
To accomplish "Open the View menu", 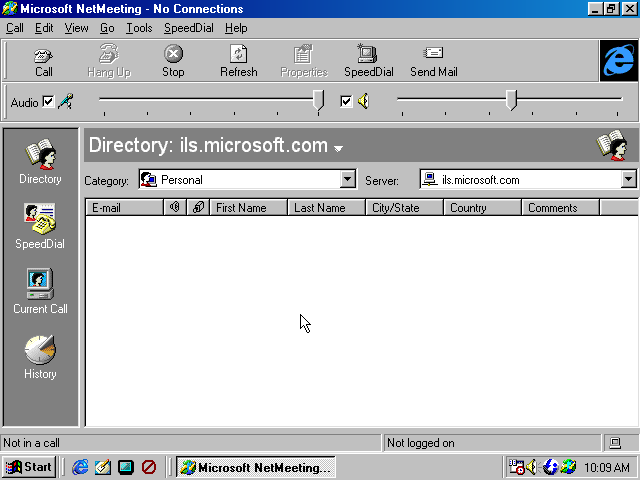I will coord(76,28).
